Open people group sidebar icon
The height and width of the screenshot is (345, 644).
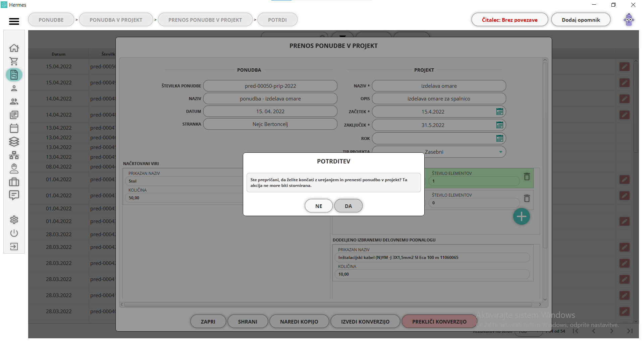[14, 101]
